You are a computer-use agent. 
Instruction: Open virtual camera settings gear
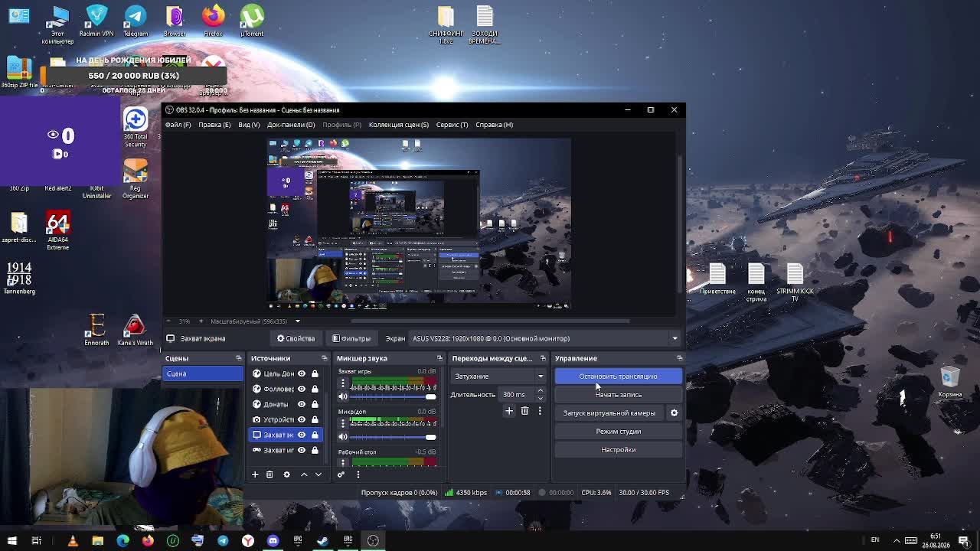coord(674,413)
